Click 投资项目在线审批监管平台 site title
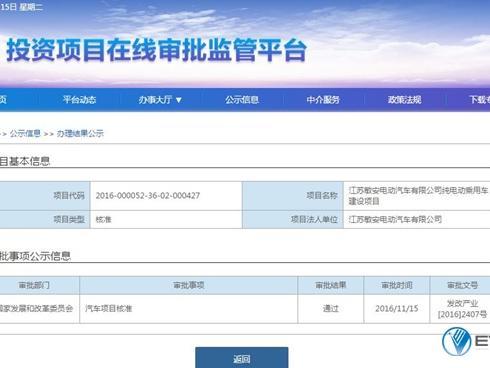The width and height of the screenshot is (490, 368). tap(156, 50)
